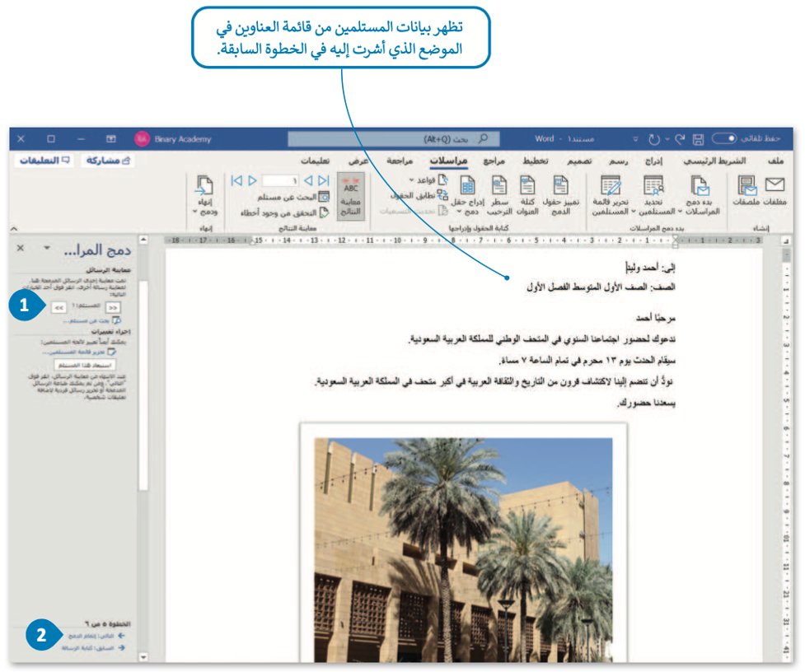Click the task pane scroll-up arrow
Image resolution: width=805 pixels, height=672 pixels.
pos(143,240)
